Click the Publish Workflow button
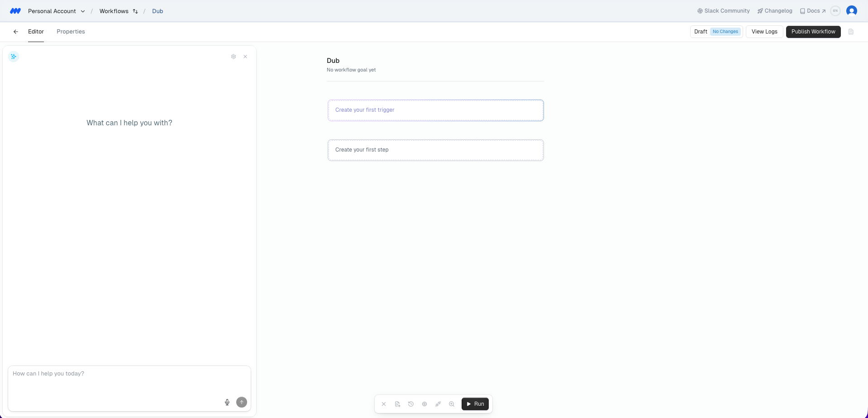The height and width of the screenshot is (418, 868). [x=813, y=32]
